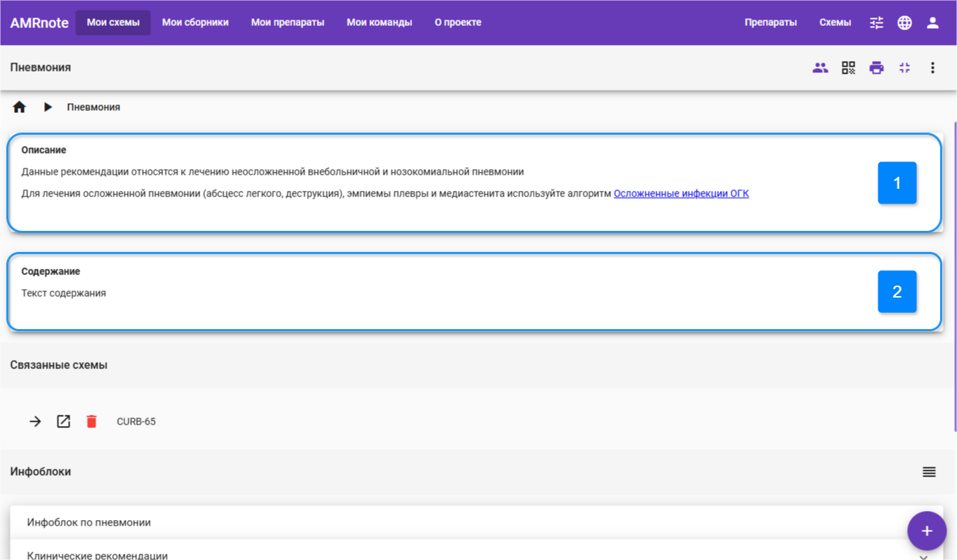Open the Инфоблоки list menu icon

[x=929, y=472]
